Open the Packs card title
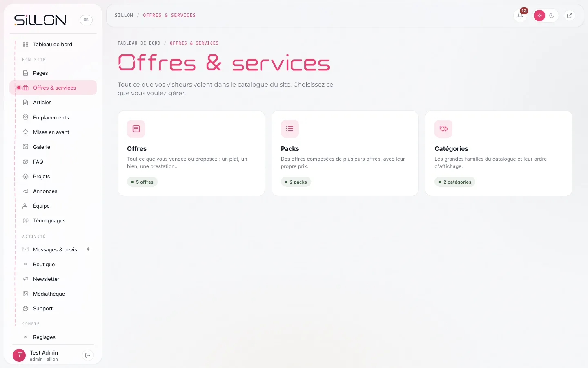 pos(290,149)
